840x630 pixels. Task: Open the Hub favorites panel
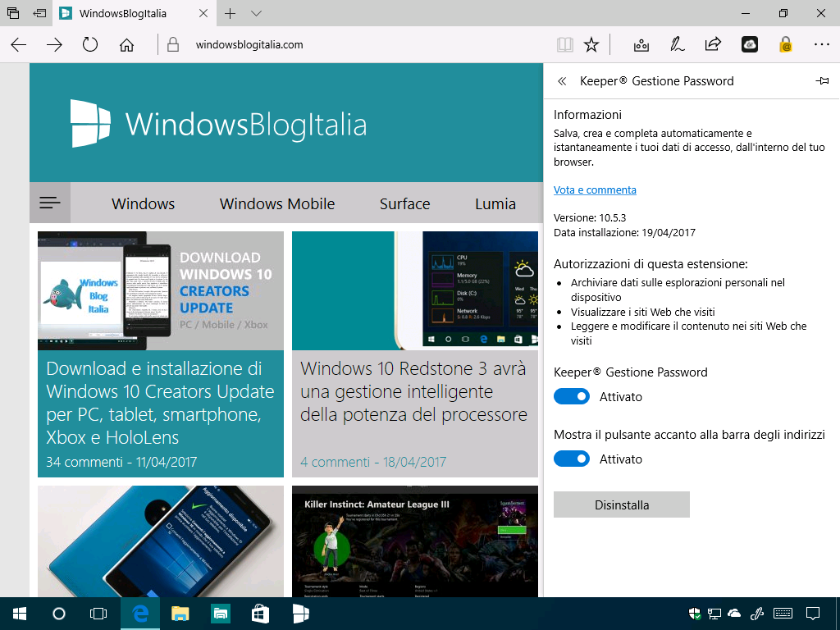pos(641,44)
